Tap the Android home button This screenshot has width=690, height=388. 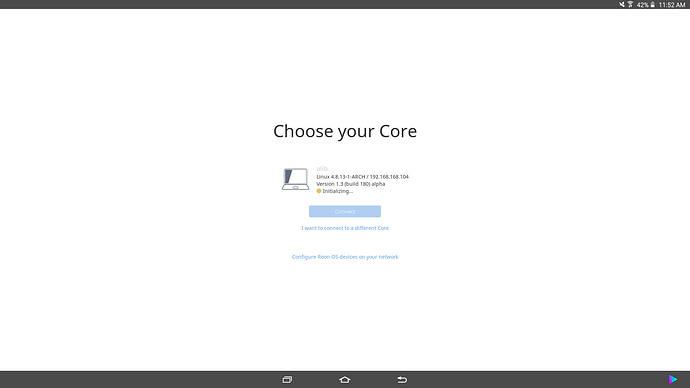pyautogui.click(x=345, y=379)
